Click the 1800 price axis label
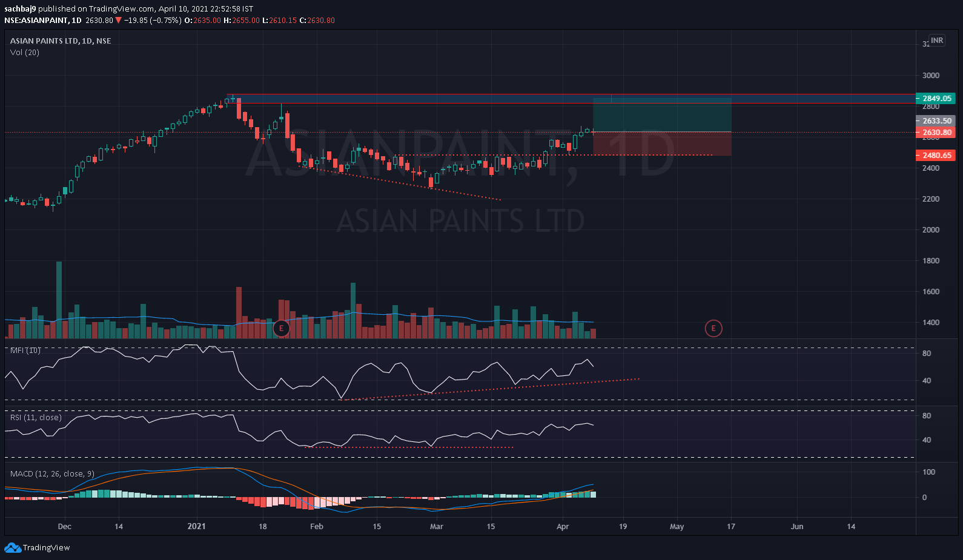This screenshot has width=963, height=560. 931,261
